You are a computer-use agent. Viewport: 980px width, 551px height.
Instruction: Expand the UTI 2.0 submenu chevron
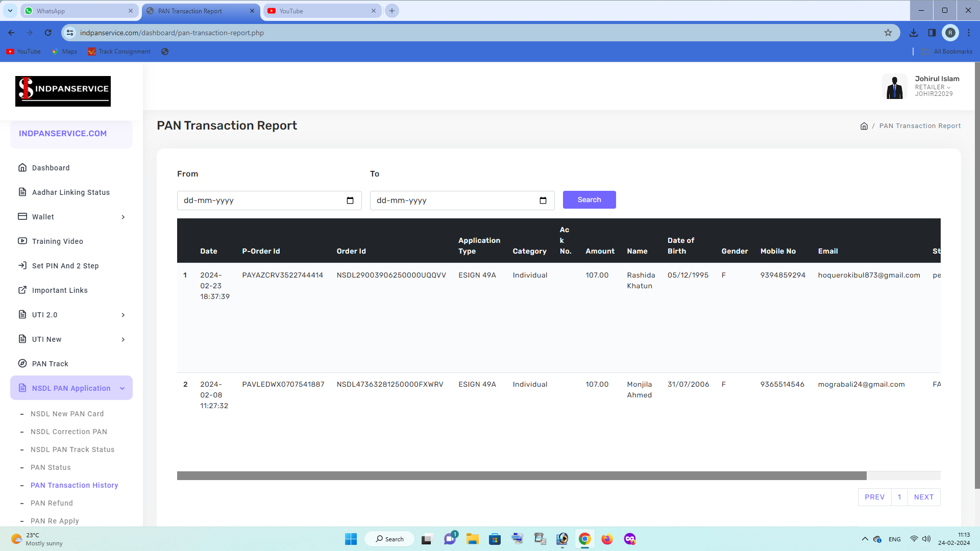pos(123,315)
